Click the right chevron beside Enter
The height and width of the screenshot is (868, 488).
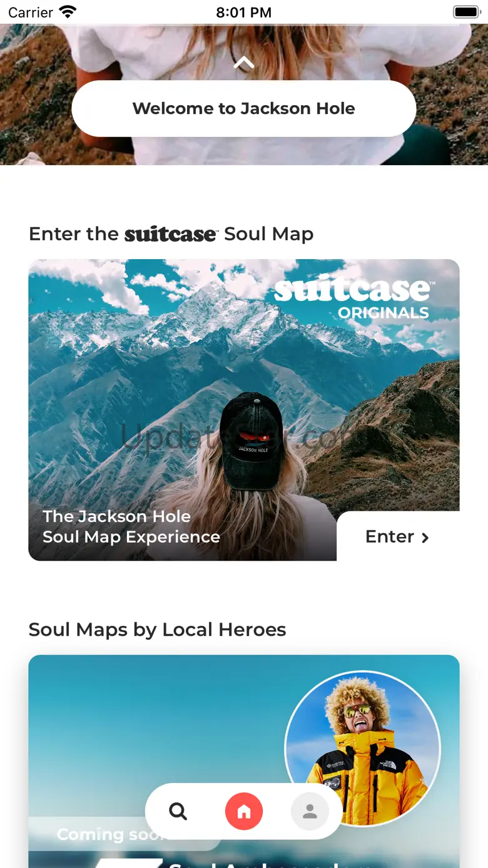coord(425,538)
